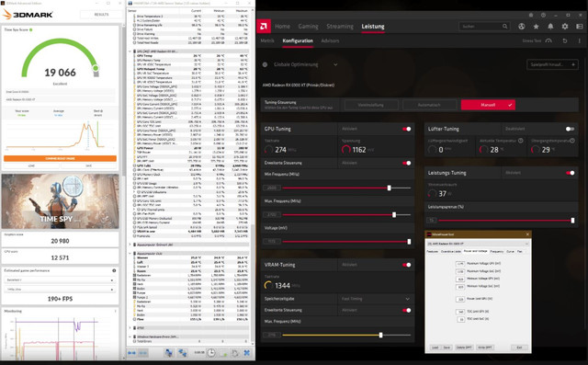Screen dimensions: 588x365
Task: Click orange compare result online button in 3DMark
Action: 60,158
